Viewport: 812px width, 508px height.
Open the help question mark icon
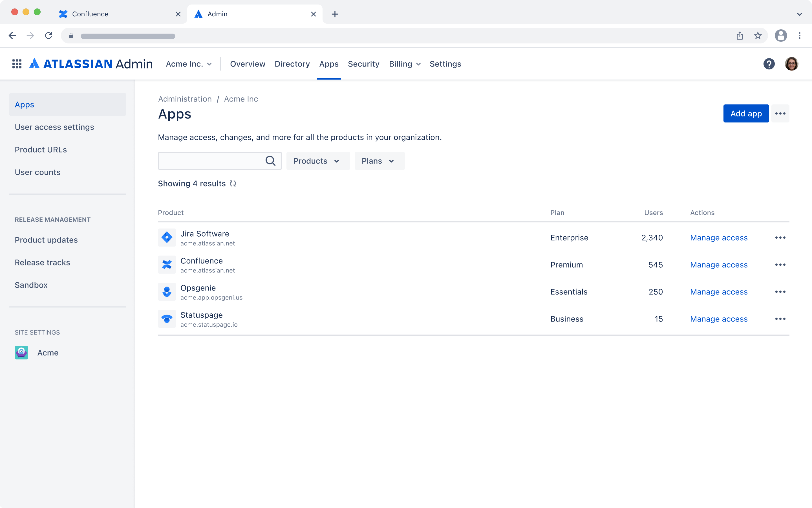point(769,64)
